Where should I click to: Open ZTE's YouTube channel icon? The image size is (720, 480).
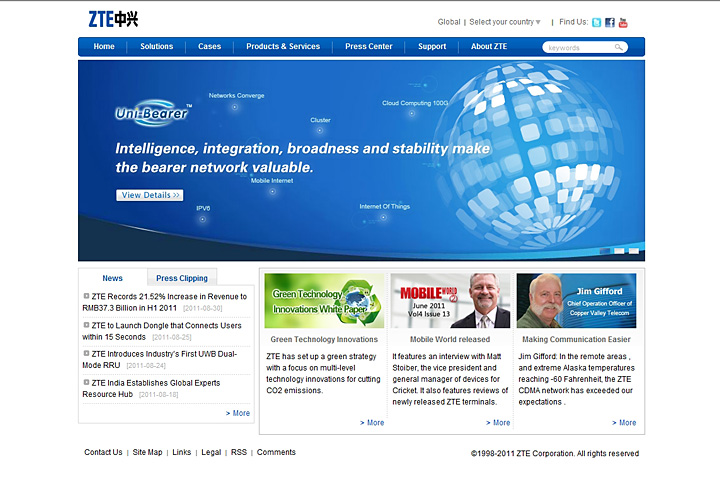[623, 22]
